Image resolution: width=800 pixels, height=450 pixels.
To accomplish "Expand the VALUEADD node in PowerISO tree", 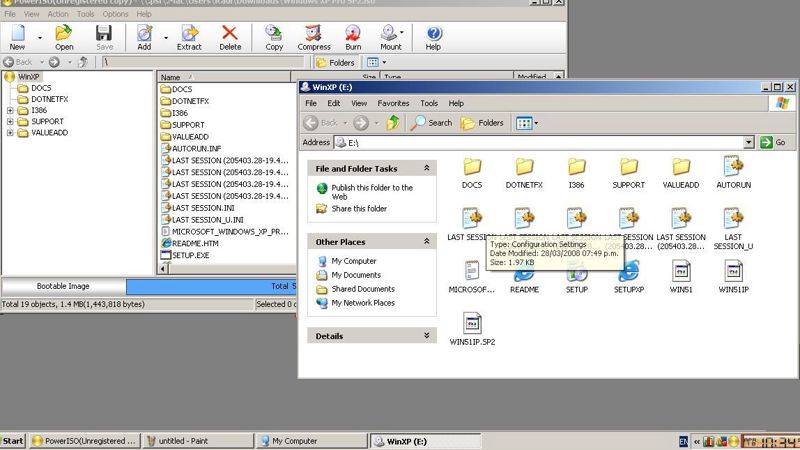I will tap(10, 133).
